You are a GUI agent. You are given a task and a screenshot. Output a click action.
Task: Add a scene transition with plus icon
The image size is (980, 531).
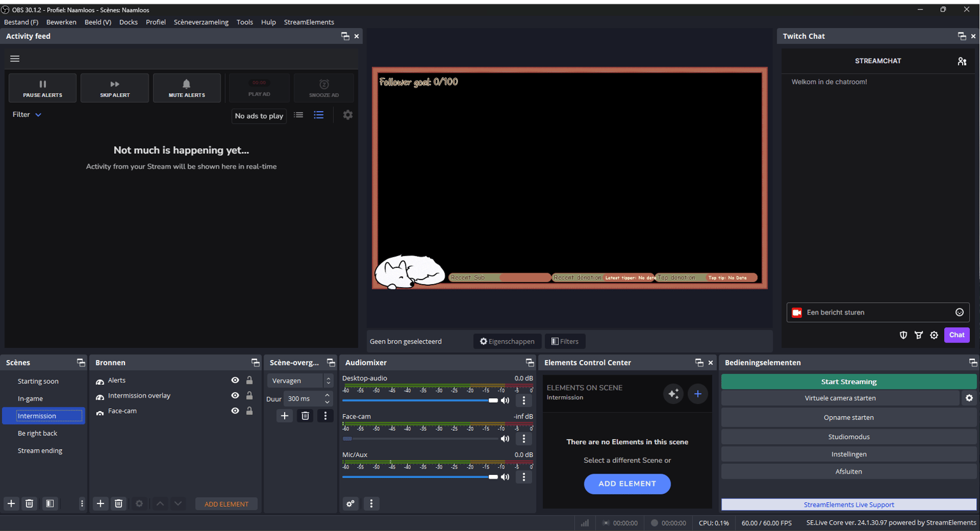pos(285,416)
